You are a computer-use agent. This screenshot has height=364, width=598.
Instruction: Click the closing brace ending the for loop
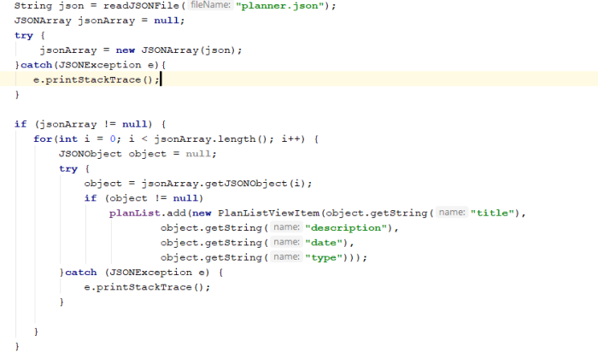[x=36, y=332]
